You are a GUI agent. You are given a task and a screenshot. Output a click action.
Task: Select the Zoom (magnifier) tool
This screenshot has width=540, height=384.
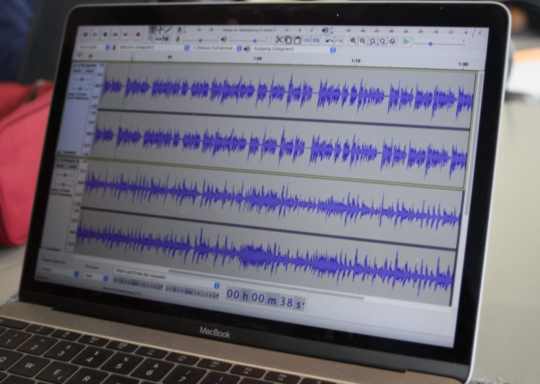[x=150, y=39]
